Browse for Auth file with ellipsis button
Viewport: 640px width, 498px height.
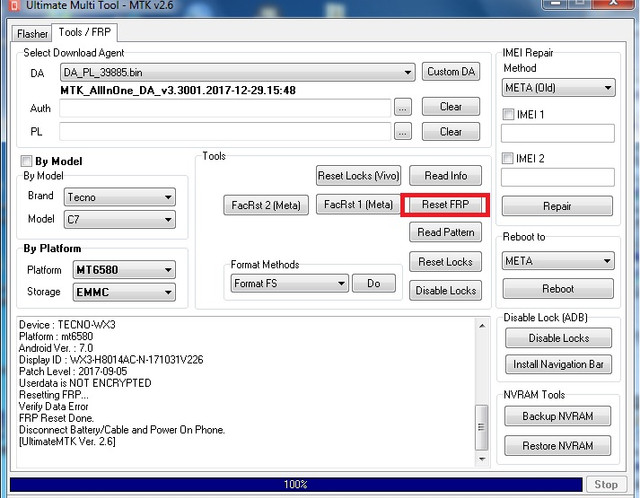(x=402, y=108)
